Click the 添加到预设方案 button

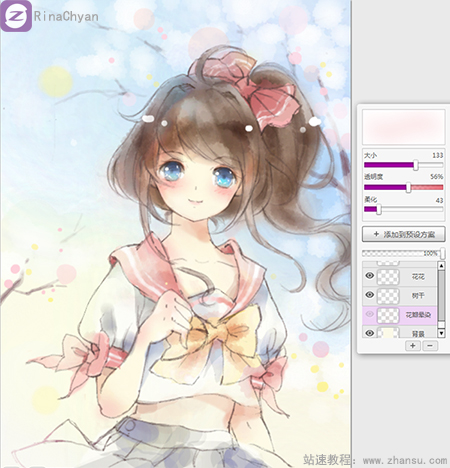[x=403, y=234]
